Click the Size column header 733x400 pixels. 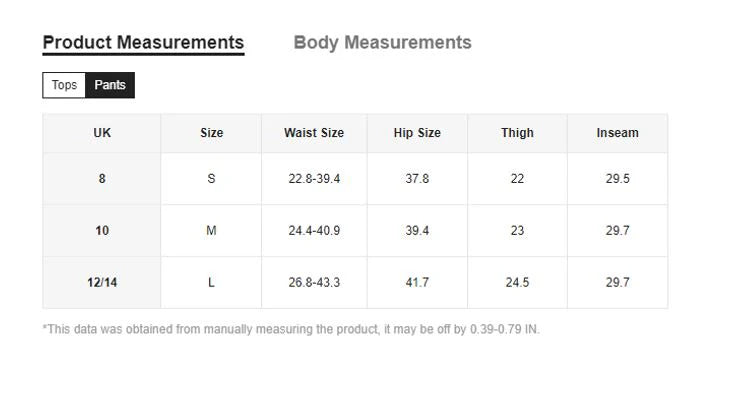[x=211, y=133]
